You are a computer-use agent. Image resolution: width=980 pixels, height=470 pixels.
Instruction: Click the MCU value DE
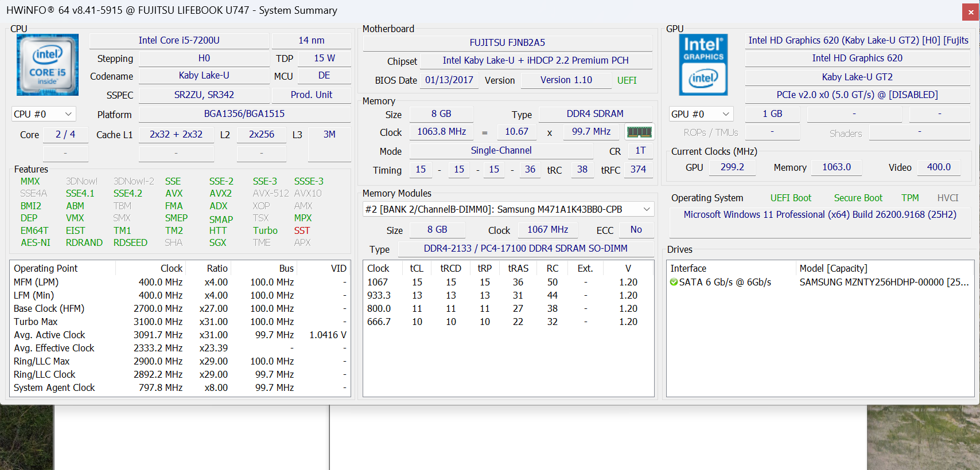(x=324, y=75)
